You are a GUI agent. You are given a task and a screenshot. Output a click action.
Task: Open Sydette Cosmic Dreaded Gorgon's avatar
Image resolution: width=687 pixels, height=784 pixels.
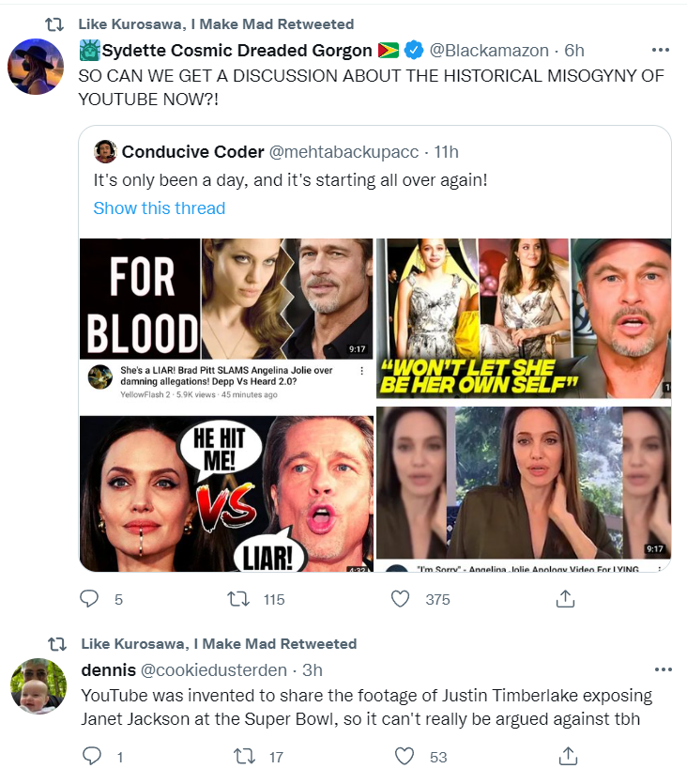(x=37, y=67)
